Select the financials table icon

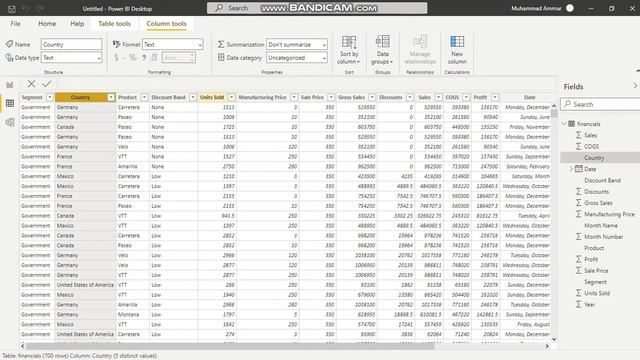pos(571,124)
